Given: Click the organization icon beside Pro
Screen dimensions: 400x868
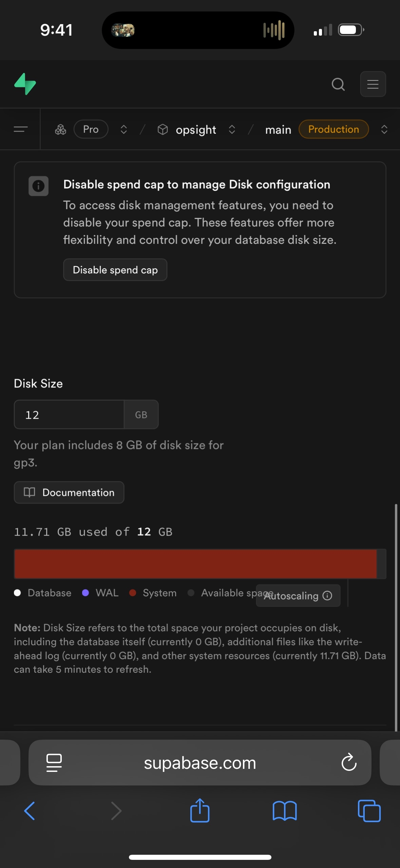Looking at the screenshot, I should tap(60, 129).
